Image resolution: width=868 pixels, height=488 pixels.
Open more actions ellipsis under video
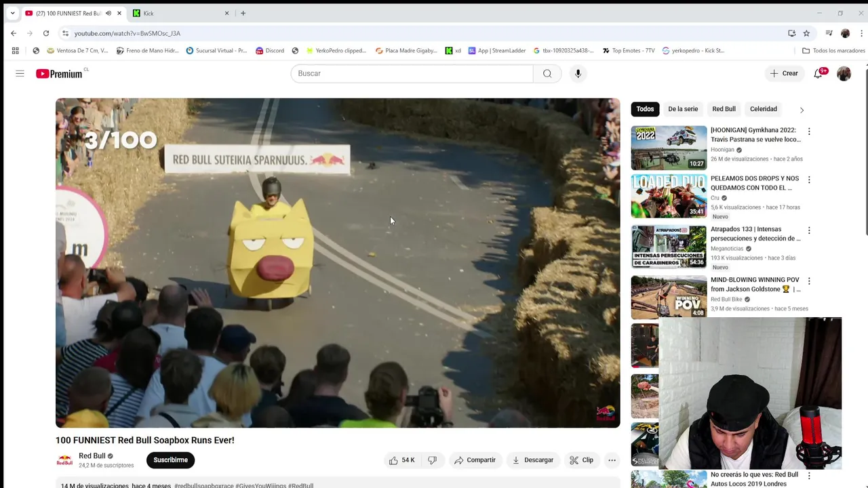[x=612, y=460]
